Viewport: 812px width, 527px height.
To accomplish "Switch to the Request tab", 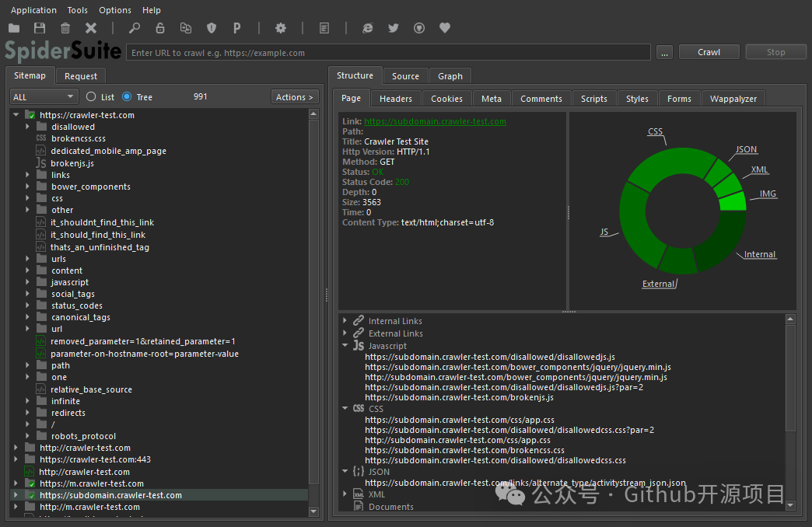I will point(81,76).
